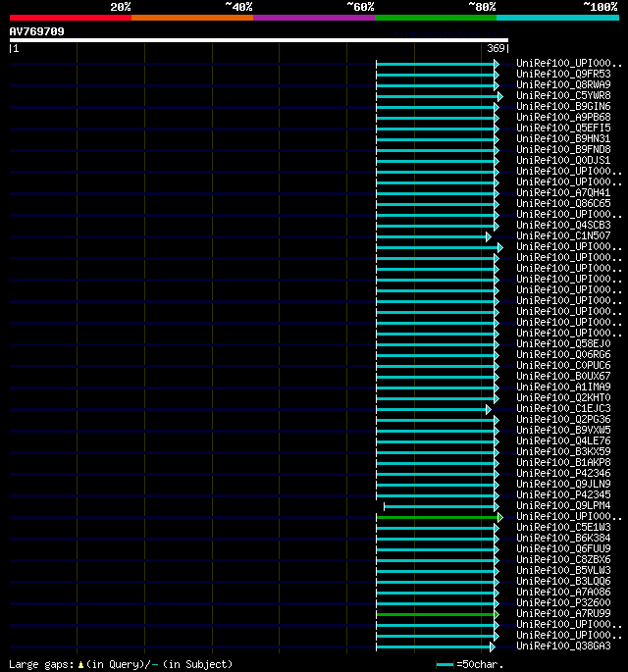
Task: Select the UniRef100_C1EJC3 label
Action: click(563, 408)
